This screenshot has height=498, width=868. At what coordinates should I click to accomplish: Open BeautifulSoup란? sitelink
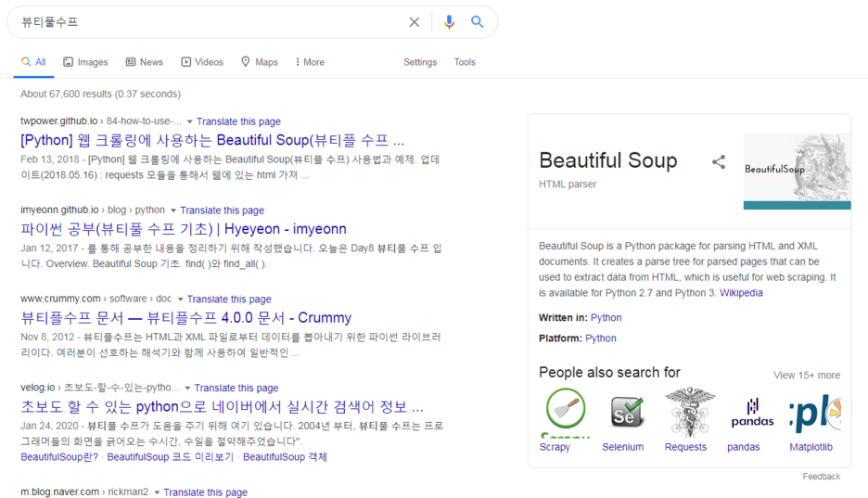click(59, 457)
